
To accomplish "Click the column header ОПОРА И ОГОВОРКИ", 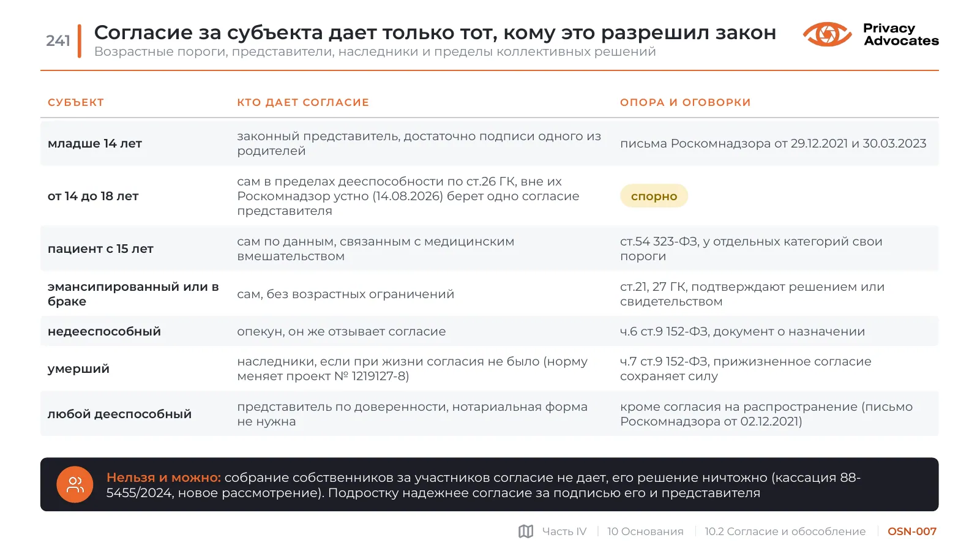I will pyautogui.click(x=685, y=102).
